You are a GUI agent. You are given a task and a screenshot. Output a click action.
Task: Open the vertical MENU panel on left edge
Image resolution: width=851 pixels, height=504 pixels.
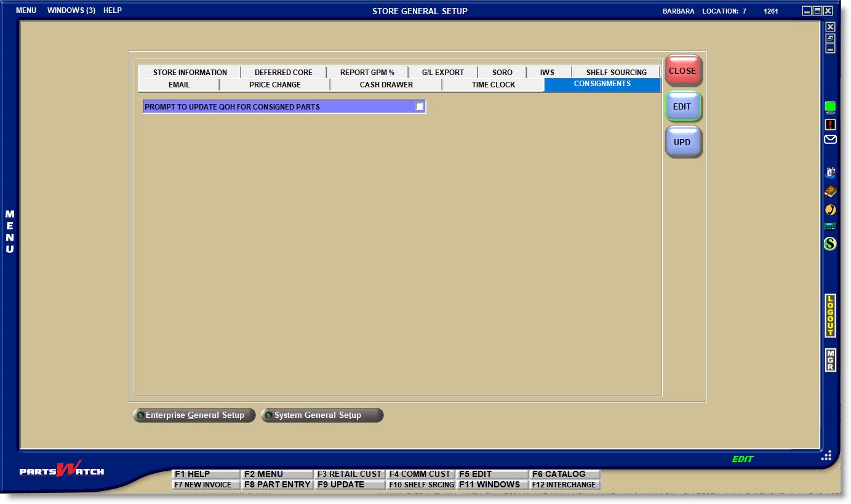point(10,231)
